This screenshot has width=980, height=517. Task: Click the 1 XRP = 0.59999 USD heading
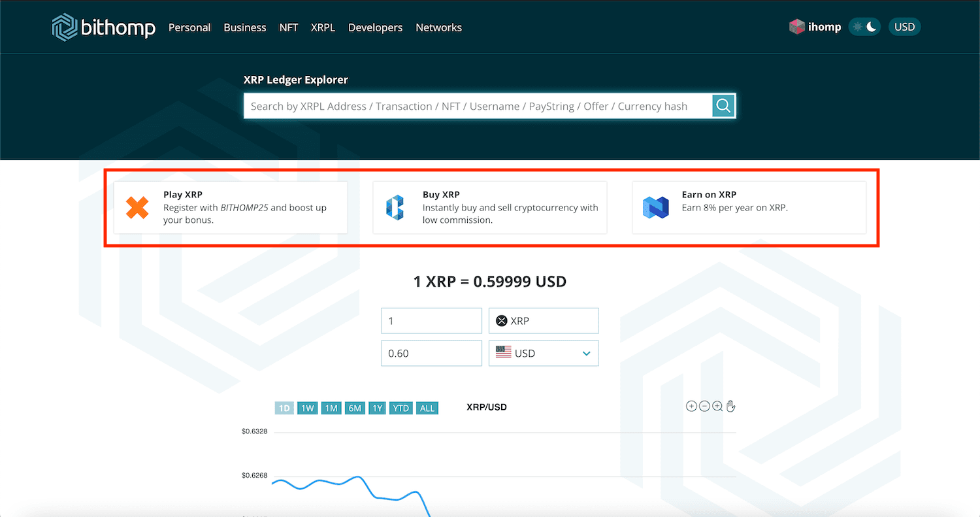tap(490, 282)
